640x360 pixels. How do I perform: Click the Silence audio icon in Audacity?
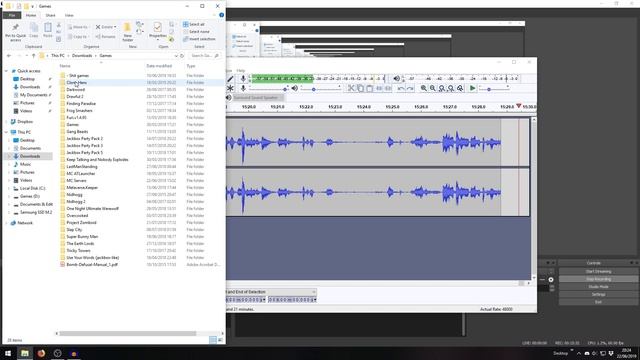click(x=388, y=88)
